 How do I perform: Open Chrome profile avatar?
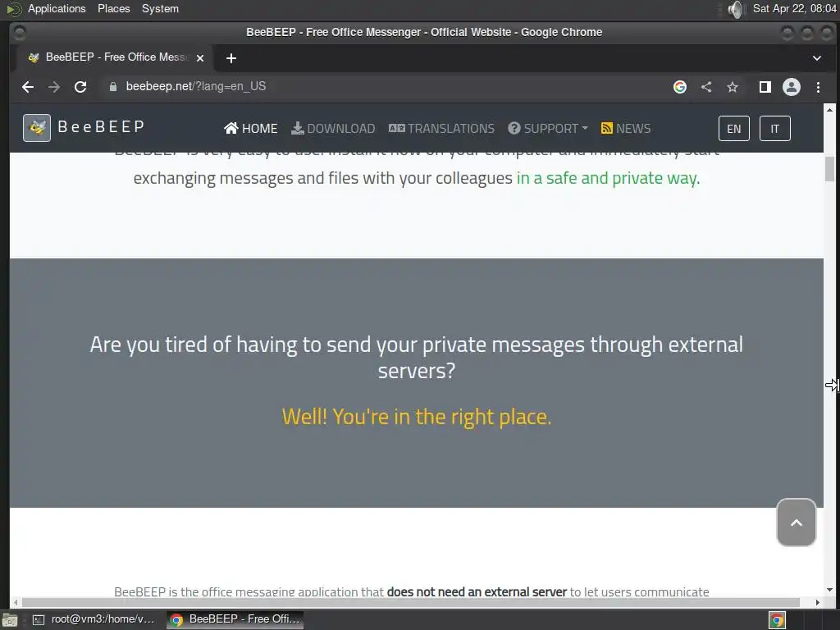(792, 87)
